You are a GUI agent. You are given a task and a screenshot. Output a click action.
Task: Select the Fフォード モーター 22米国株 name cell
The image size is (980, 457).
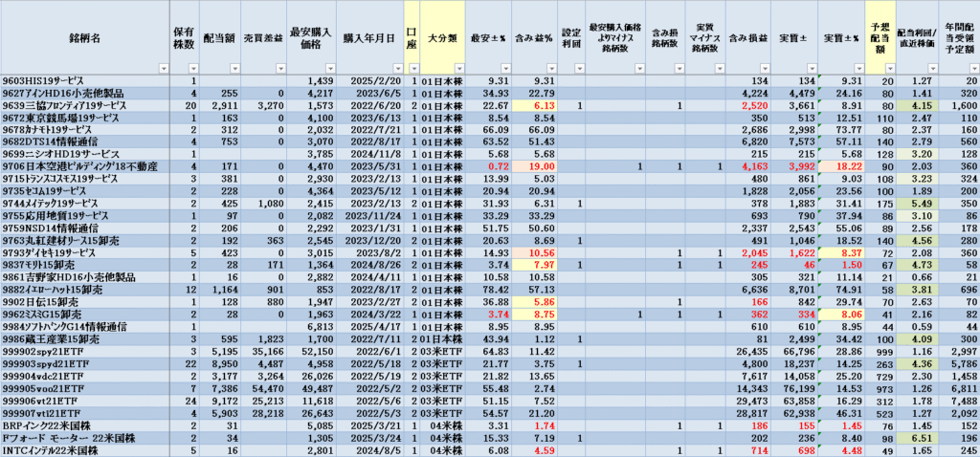[85, 438]
